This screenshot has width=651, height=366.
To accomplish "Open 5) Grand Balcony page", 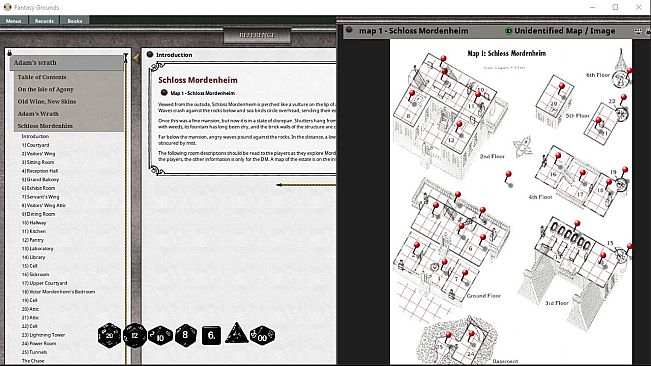I will point(40,180).
